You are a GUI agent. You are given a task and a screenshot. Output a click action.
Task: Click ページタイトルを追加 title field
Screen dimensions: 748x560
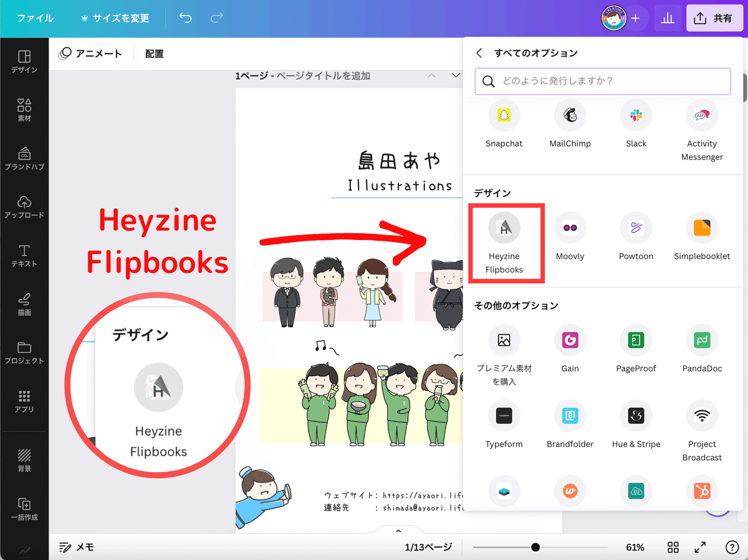click(x=323, y=75)
